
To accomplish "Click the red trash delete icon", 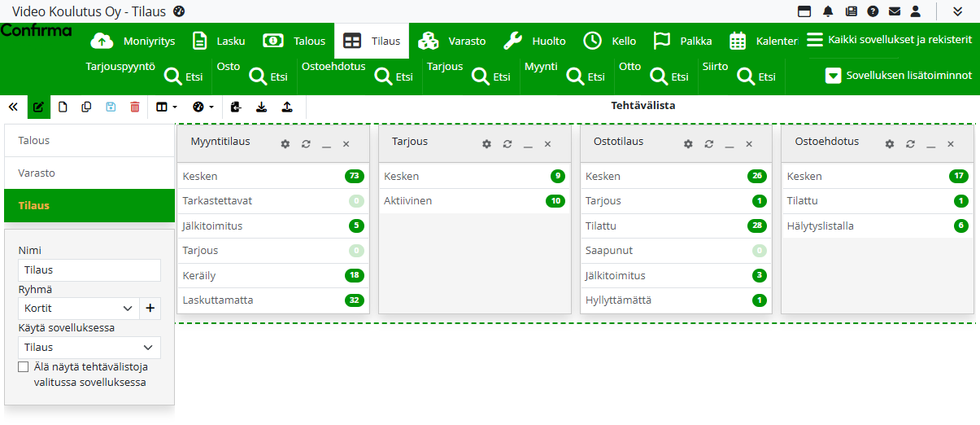I will click(x=135, y=107).
